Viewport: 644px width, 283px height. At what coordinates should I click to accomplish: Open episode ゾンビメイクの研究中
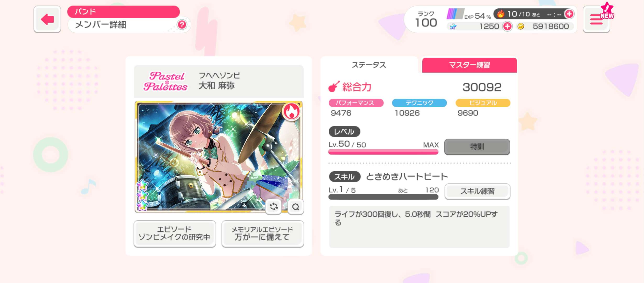(175, 233)
